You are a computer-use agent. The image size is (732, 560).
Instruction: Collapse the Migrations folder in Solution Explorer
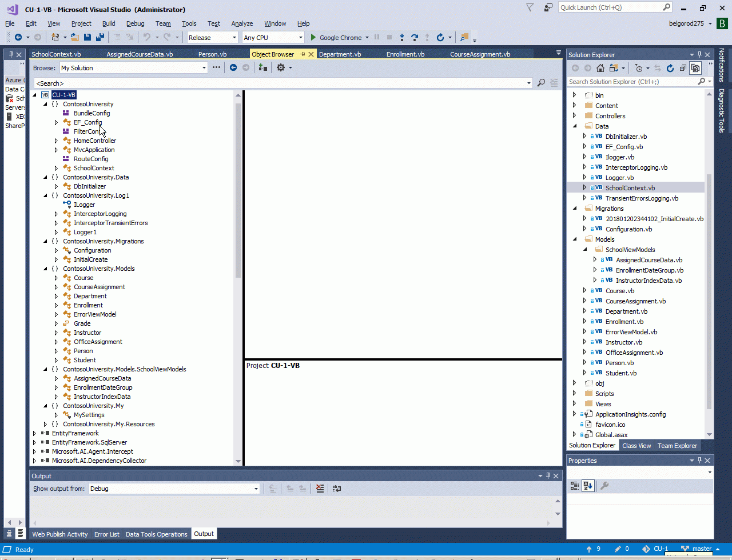coord(575,209)
